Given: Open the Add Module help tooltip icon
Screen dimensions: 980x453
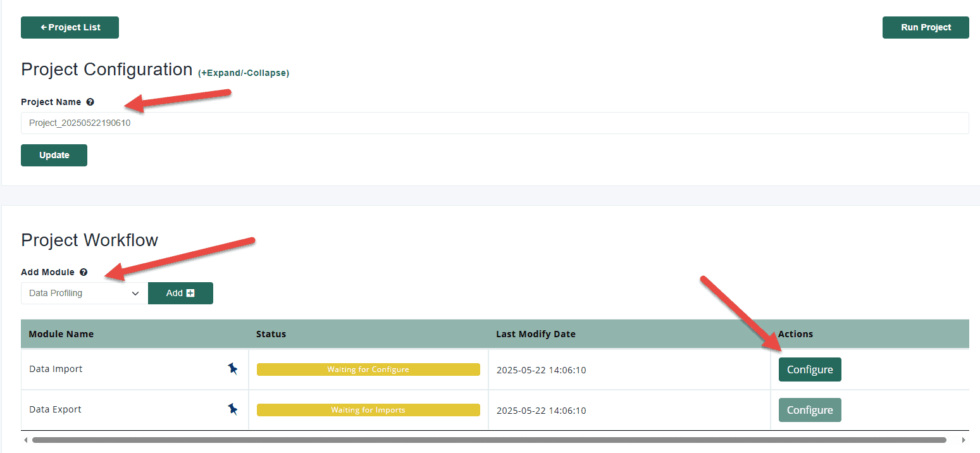Looking at the screenshot, I should pyautogui.click(x=84, y=272).
